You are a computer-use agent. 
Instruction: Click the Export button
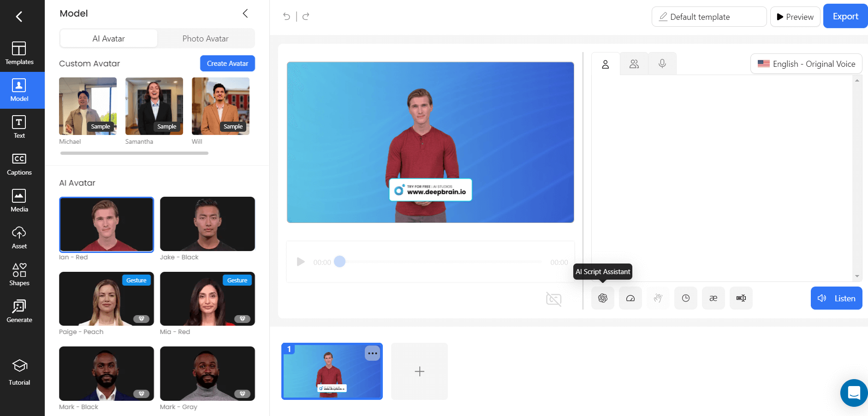point(845,16)
